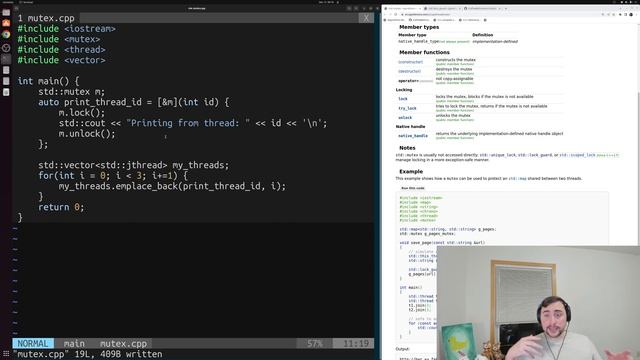Switch to the first browser tab
The image size is (640, 360).
point(402,8)
